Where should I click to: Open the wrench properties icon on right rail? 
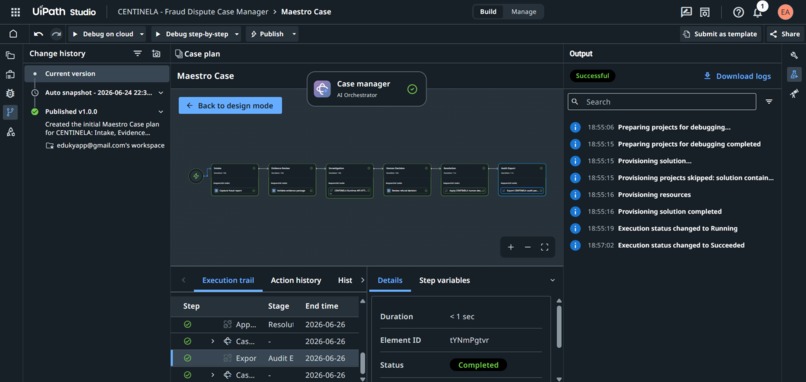pyautogui.click(x=794, y=55)
